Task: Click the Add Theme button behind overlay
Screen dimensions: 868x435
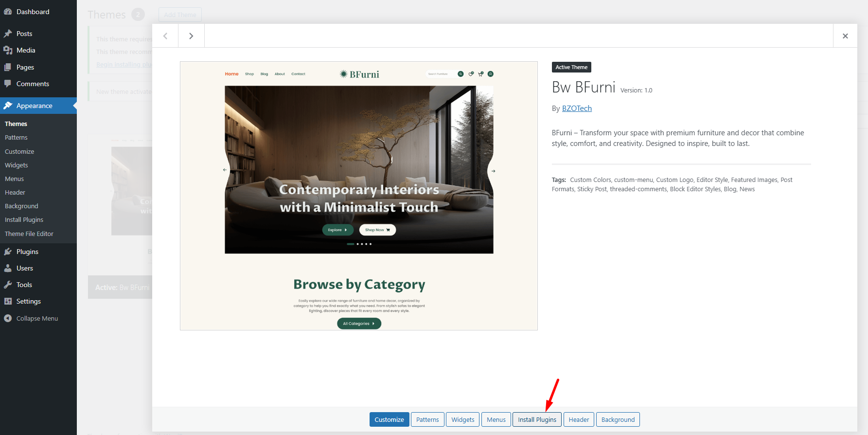Action: click(180, 15)
